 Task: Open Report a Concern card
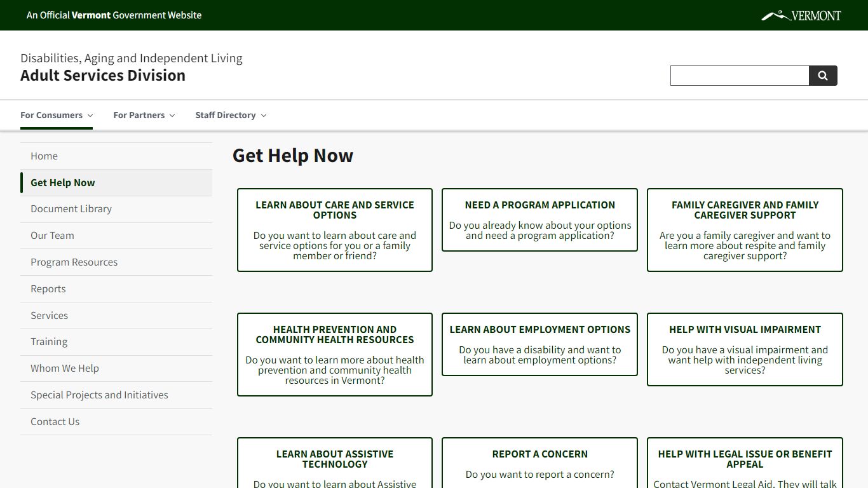(x=539, y=463)
